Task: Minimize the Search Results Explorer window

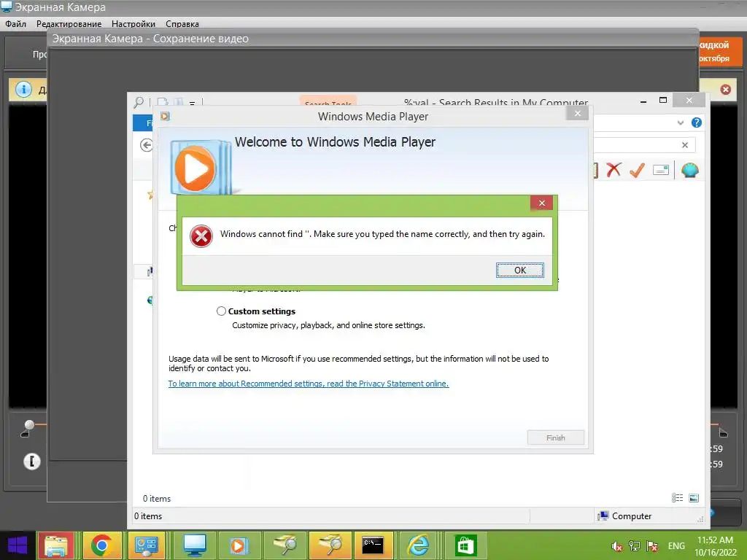Action: click(643, 101)
